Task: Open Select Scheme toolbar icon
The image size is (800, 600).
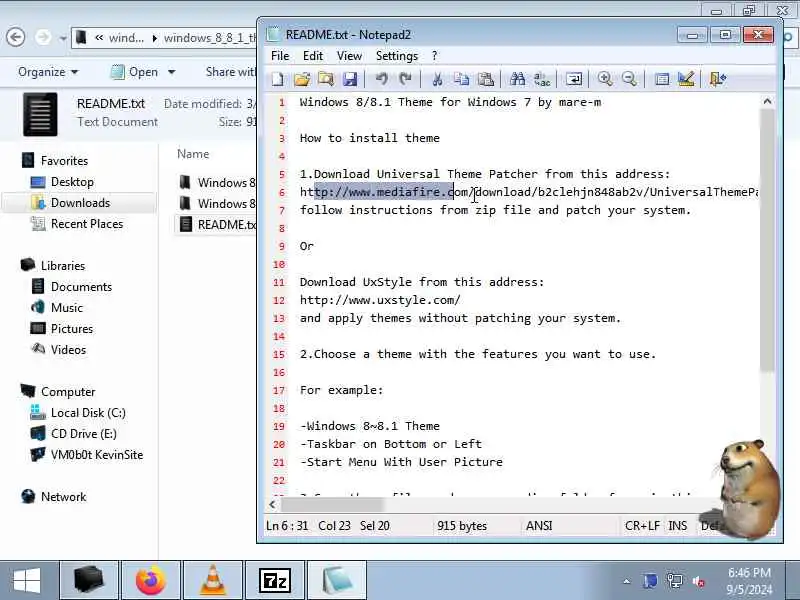Action: pyautogui.click(x=662, y=79)
